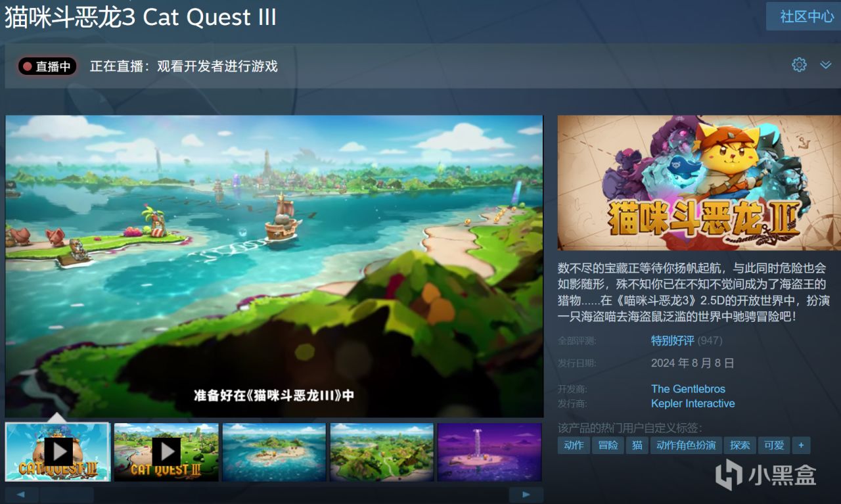The width and height of the screenshot is (841, 504).
Task: Select the 动作角色扮演 tag
Action: tap(686, 446)
